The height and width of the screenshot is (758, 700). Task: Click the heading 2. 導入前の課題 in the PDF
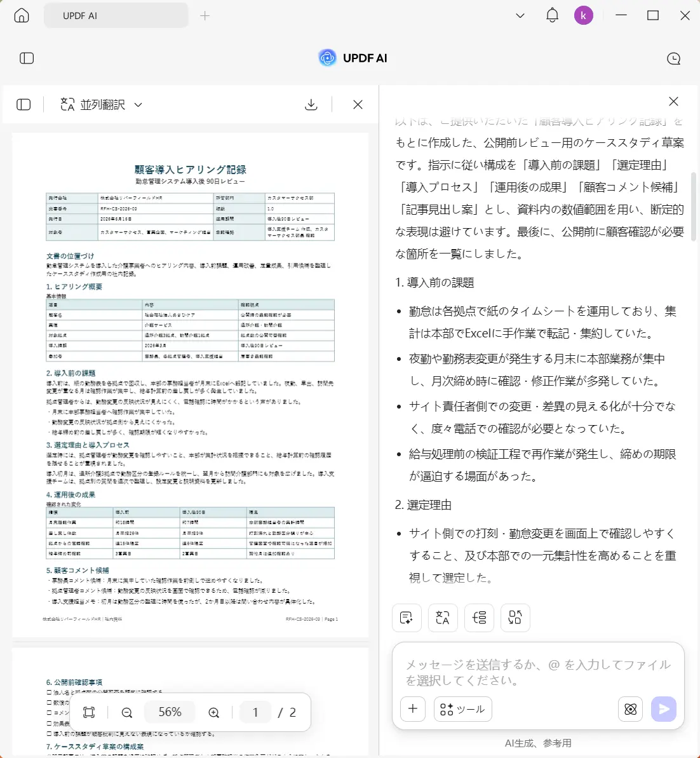pos(71,373)
